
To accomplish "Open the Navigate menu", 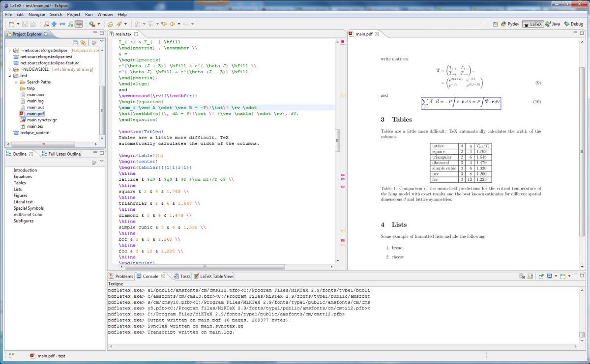I will point(36,15).
